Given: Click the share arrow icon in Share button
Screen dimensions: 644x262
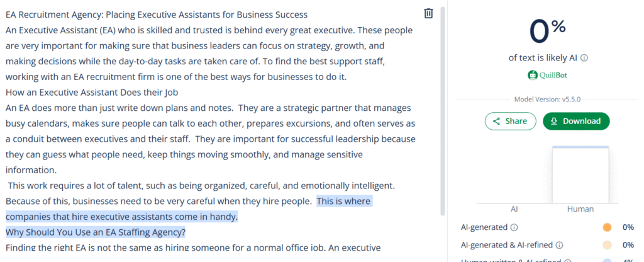Looking at the screenshot, I should coord(496,122).
